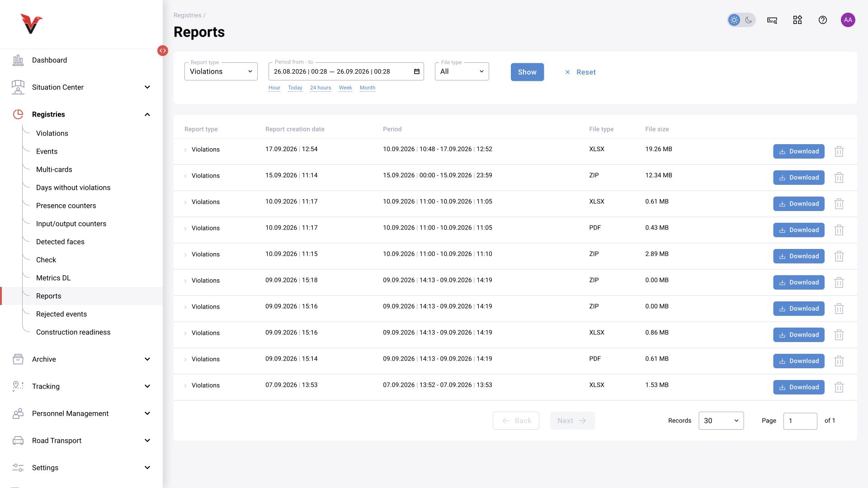This screenshot has width=868, height=488.
Task: Open Multi-cards in sidebar
Action: (x=54, y=169)
